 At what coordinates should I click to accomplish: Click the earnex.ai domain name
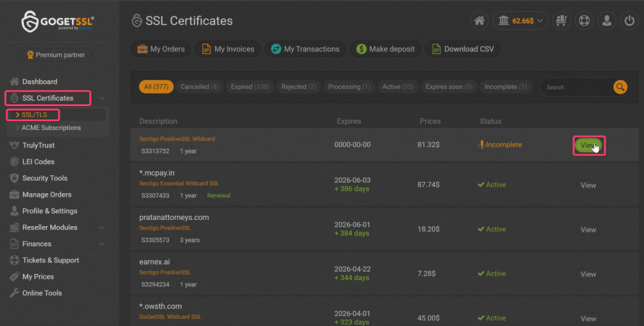click(155, 262)
